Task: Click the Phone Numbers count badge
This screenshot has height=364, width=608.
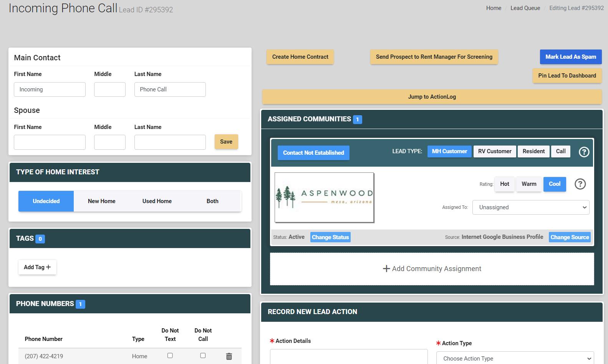Action: pyautogui.click(x=80, y=304)
